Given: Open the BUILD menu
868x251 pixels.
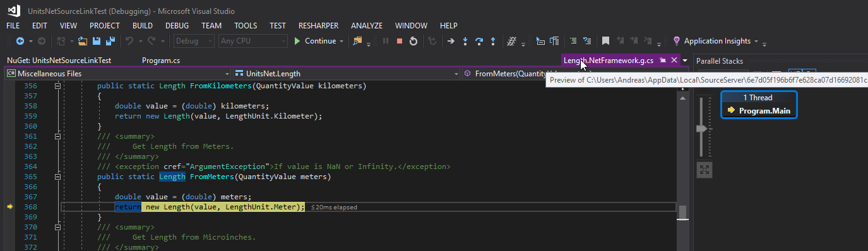Looking at the screenshot, I should point(143,26).
